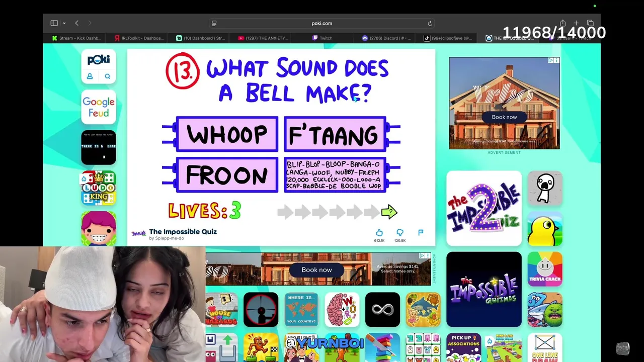
Task: Open The Impossible Quizmas tile
Action: (484, 289)
